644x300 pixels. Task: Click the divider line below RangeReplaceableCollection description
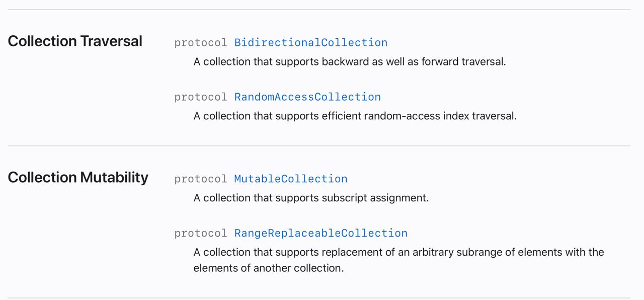tap(319, 298)
